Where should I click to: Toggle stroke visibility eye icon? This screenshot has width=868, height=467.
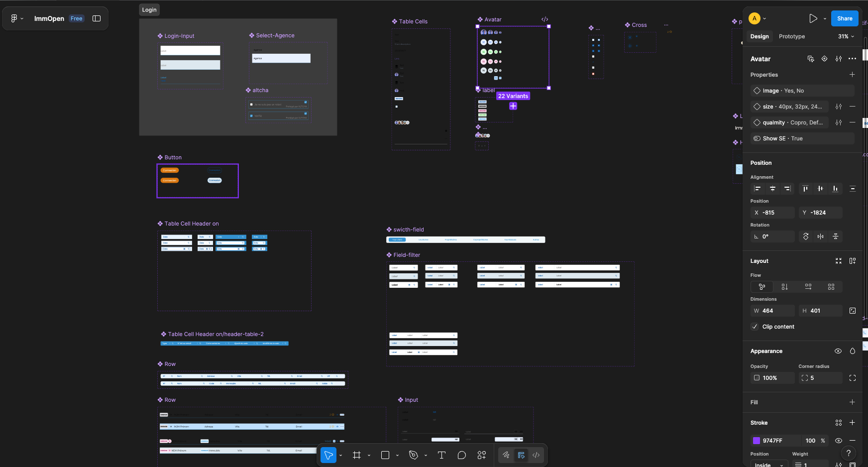(x=838, y=441)
